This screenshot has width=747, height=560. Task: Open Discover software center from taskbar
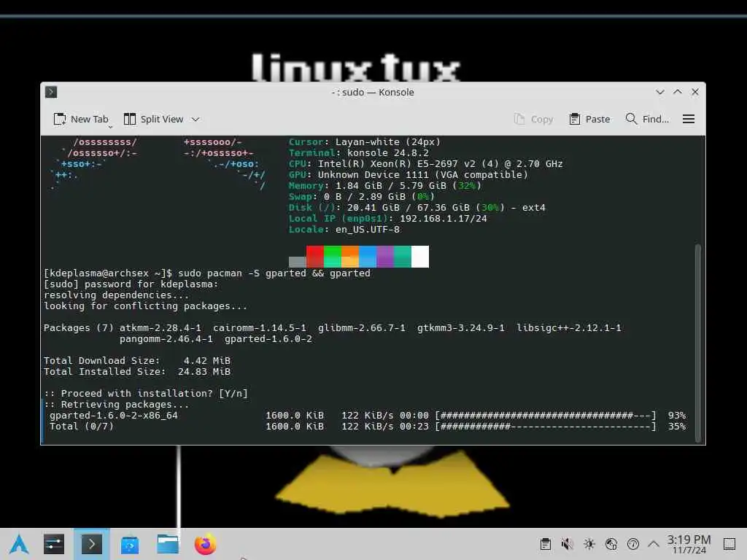coord(130,544)
